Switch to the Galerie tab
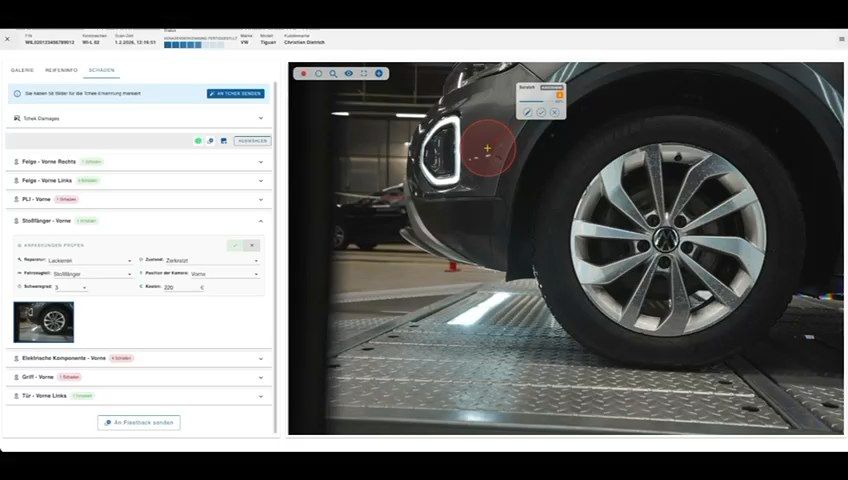The image size is (848, 480). [22, 70]
